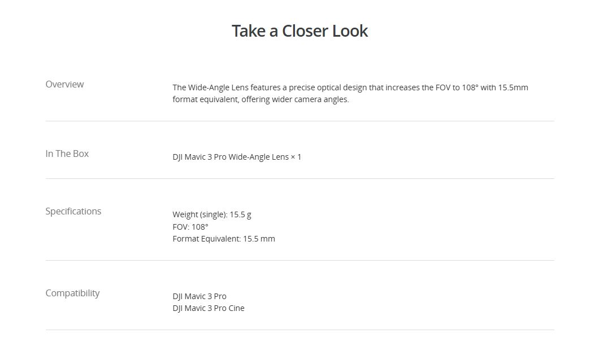This screenshot has width=608, height=364.
Task: Click the "FOV: 108°" specification line
Action: pyautogui.click(x=190, y=227)
